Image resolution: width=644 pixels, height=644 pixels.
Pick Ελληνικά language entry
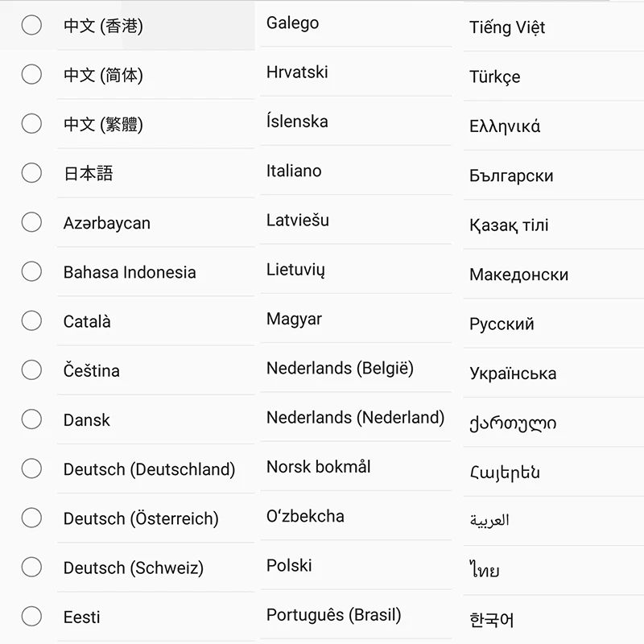point(553,126)
